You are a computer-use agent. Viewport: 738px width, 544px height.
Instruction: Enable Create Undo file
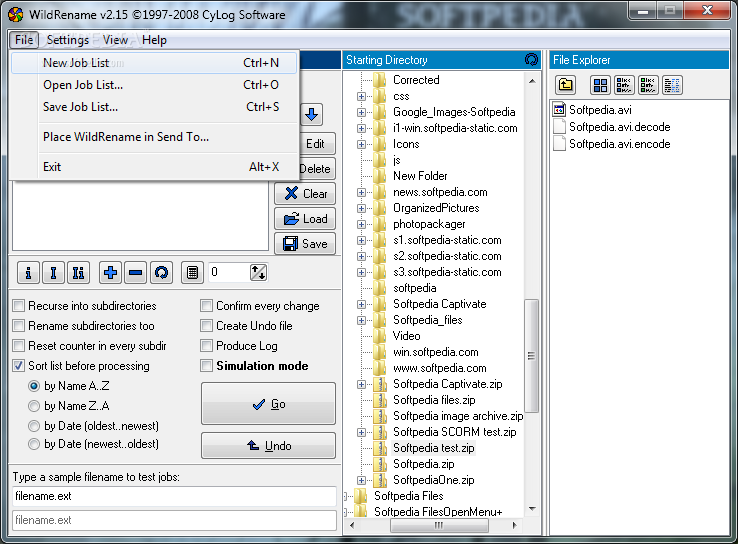click(x=206, y=326)
